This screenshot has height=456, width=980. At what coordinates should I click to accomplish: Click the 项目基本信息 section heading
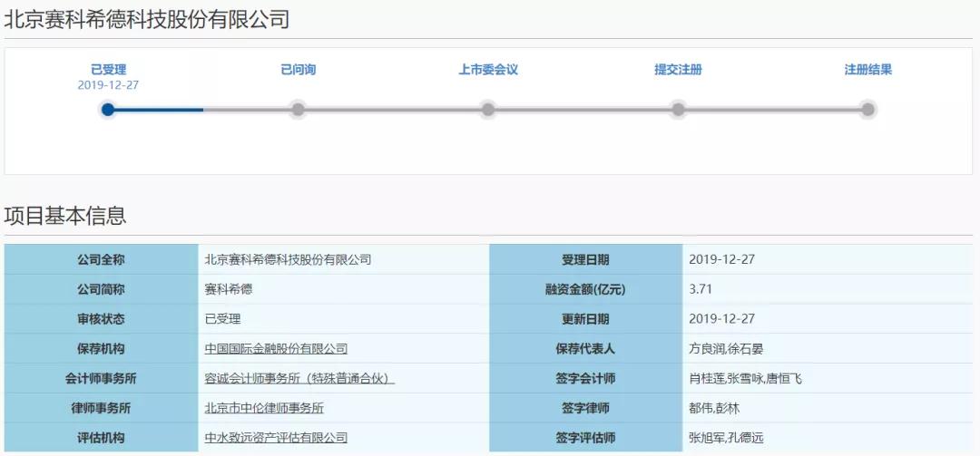[x=65, y=216]
